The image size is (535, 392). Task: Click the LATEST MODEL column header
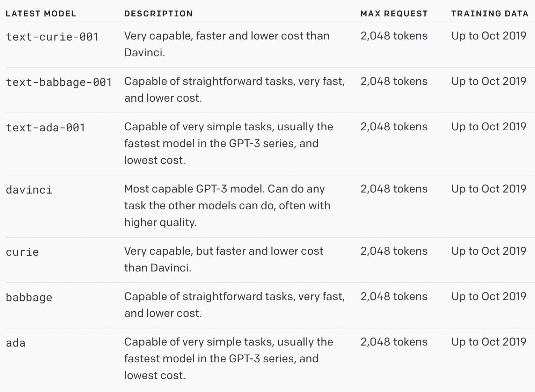pyautogui.click(x=41, y=14)
